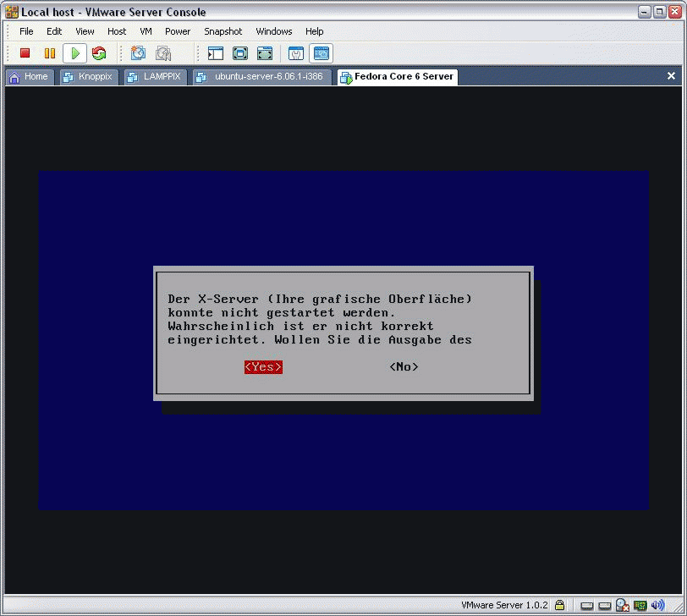Click the network adapter status icon
Screen dimensions: 687x616
pos(640,606)
